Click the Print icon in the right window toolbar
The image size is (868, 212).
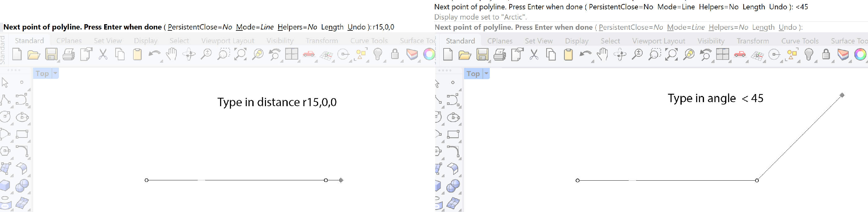coord(499,54)
